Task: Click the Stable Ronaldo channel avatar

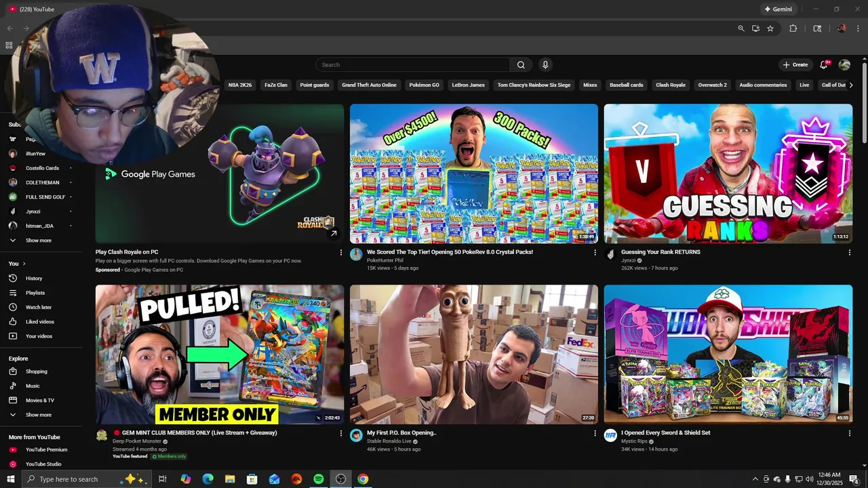Action: [x=356, y=435]
